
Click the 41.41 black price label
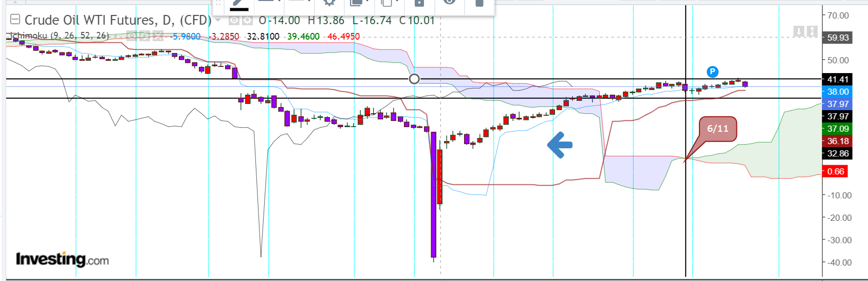[838, 79]
